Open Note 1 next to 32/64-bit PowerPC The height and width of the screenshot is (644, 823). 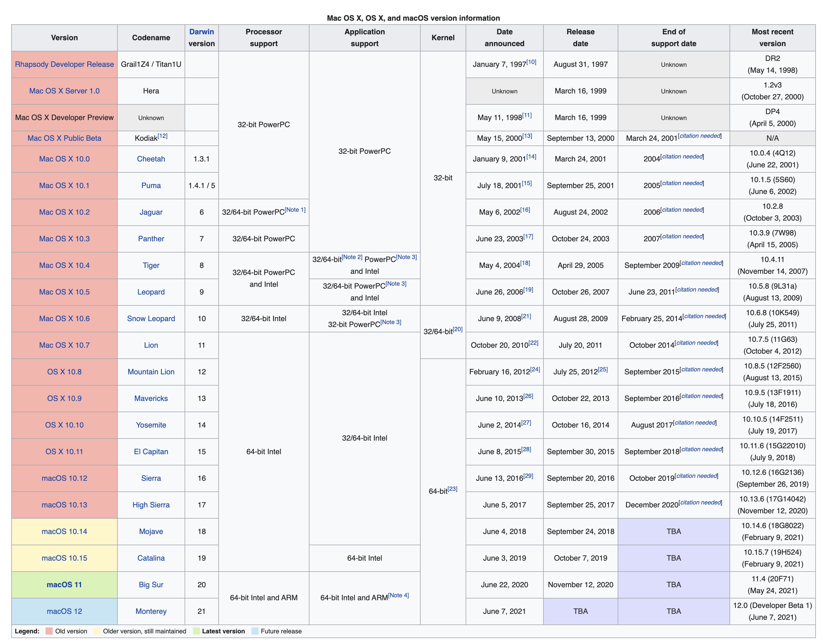pos(295,210)
